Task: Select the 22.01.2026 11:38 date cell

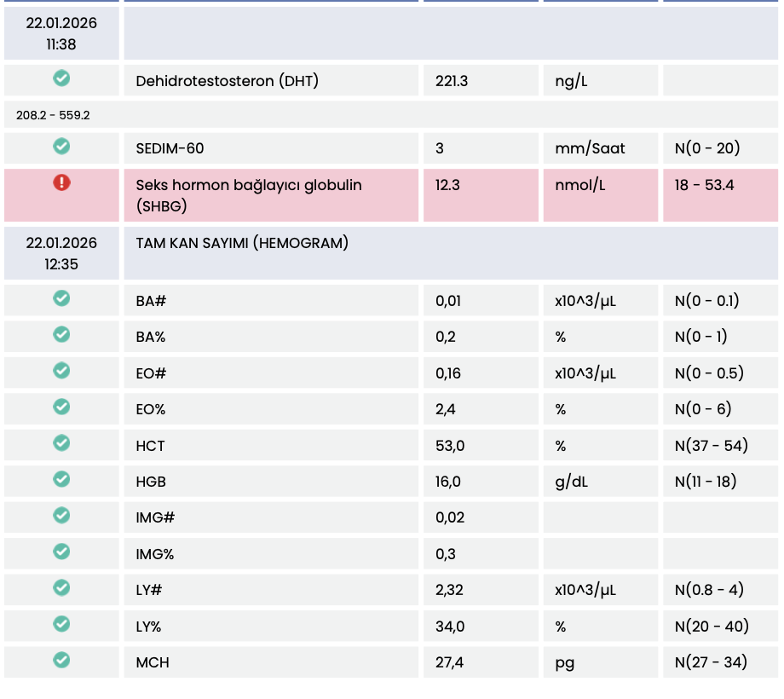Action: tap(61, 34)
